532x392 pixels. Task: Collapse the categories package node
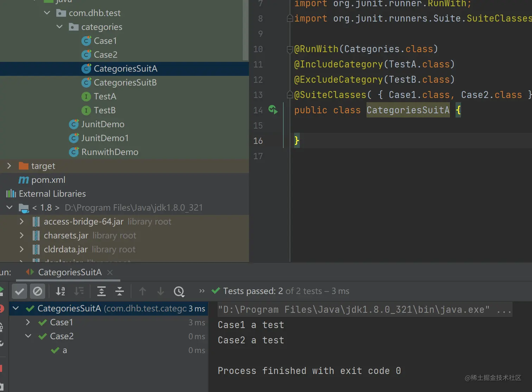[59, 27]
